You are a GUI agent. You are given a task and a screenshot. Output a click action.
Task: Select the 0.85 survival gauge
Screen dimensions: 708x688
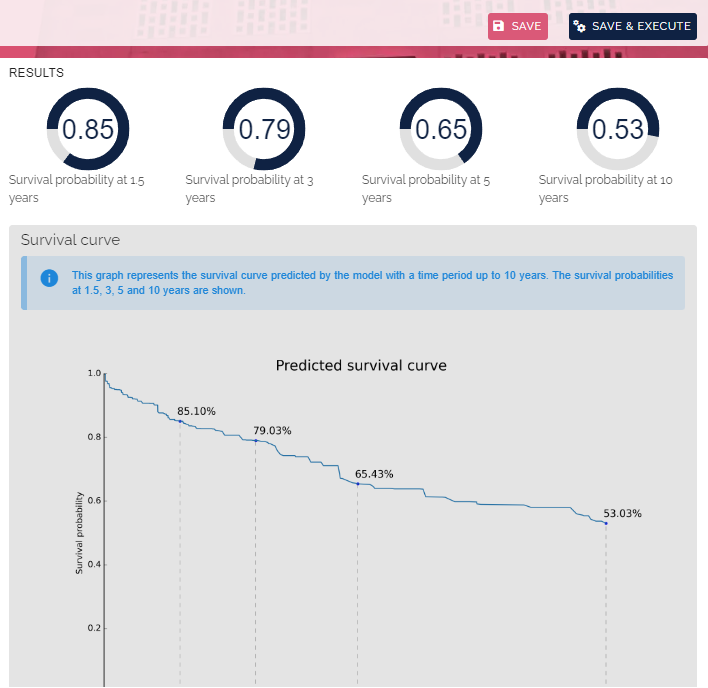[x=88, y=129]
